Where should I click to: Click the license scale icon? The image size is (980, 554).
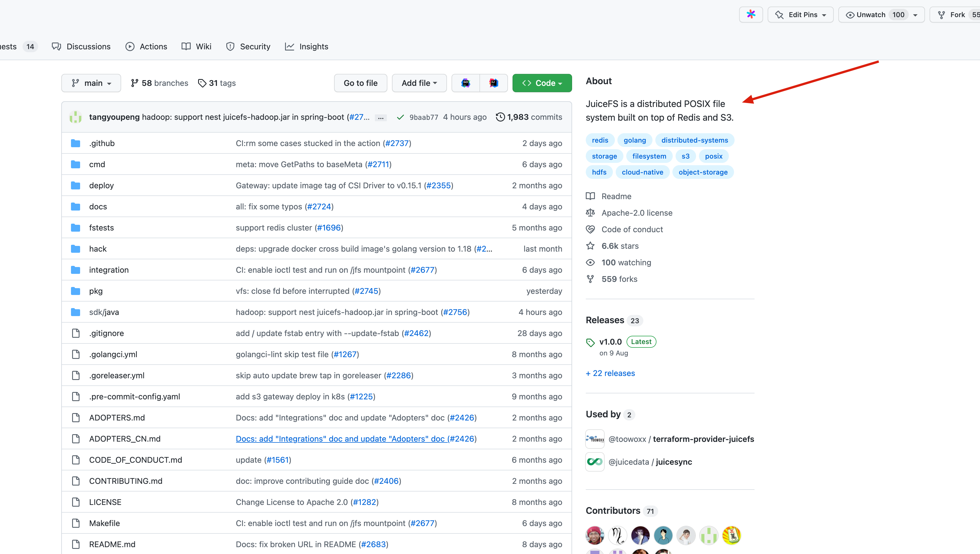590,213
